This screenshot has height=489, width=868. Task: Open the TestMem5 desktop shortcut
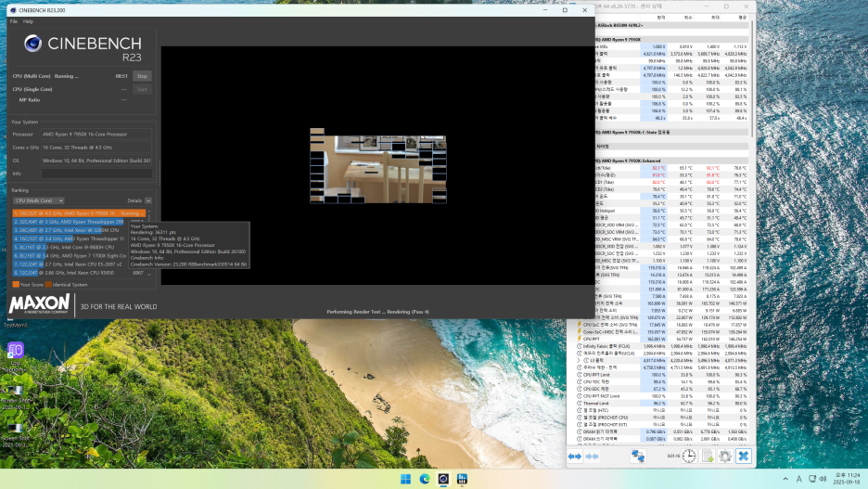click(x=15, y=322)
